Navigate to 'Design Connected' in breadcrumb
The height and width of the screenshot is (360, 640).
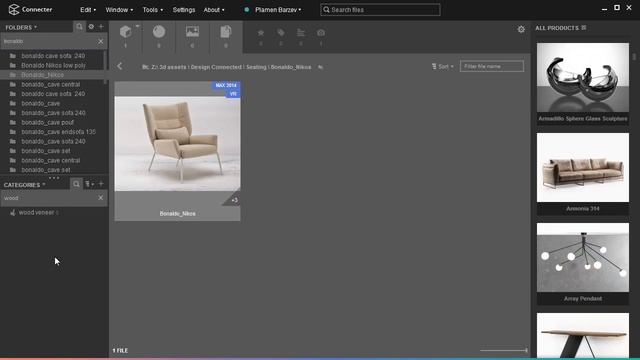(x=216, y=67)
